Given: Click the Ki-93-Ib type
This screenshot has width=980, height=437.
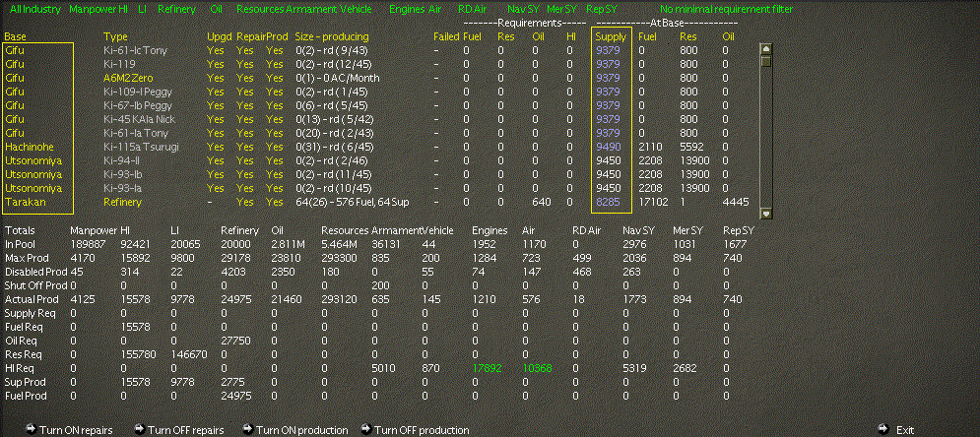Looking at the screenshot, I should (124, 174).
